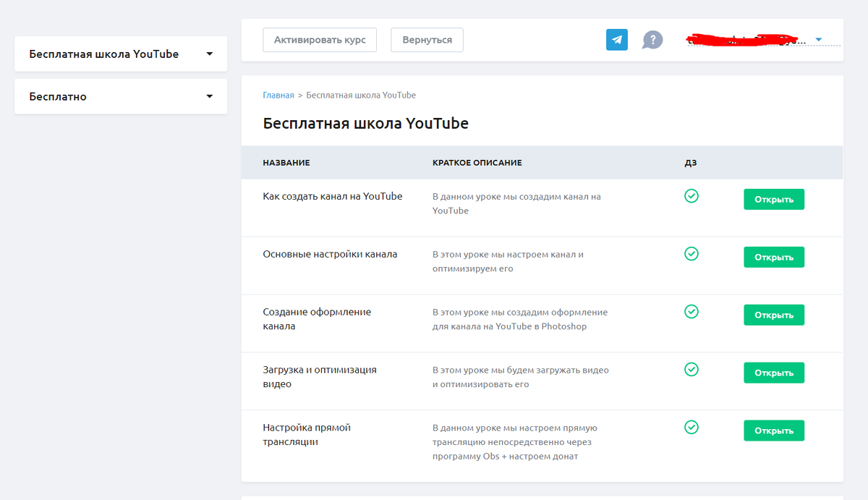Select the lesson title 'Основные настройки канала'

coord(329,254)
